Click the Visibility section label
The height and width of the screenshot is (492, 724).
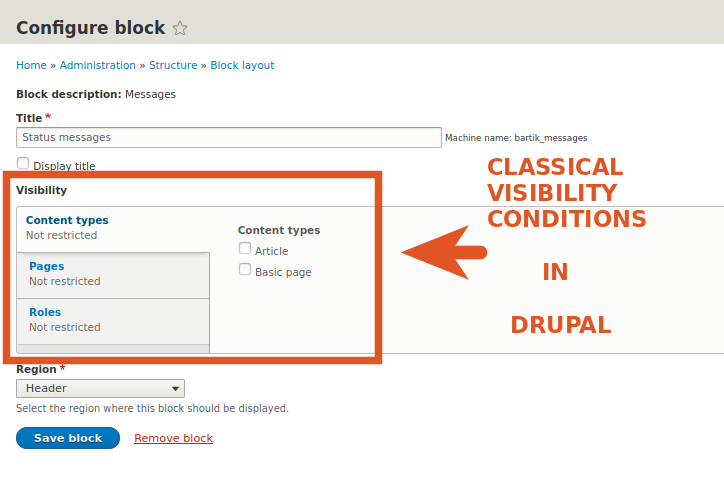42,189
